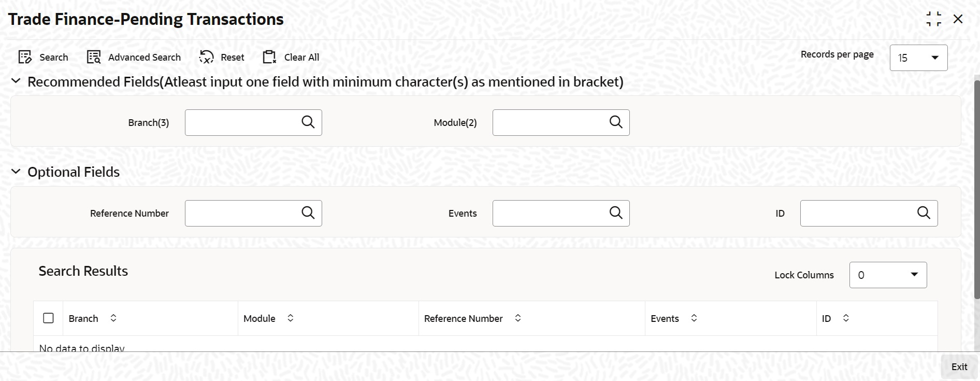Click the Exit button
The height and width of the screenshot is (381, 980).
(959, 366)
